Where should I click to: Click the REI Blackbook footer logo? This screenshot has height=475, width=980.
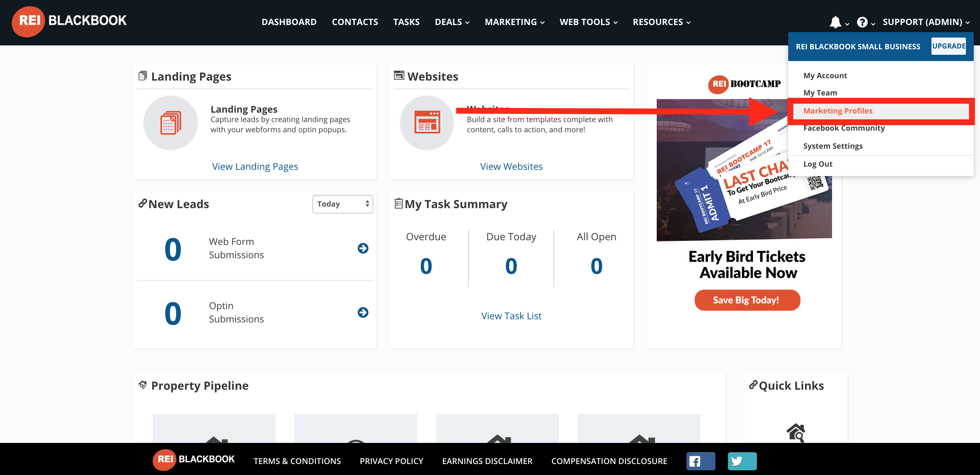(194, 459)
